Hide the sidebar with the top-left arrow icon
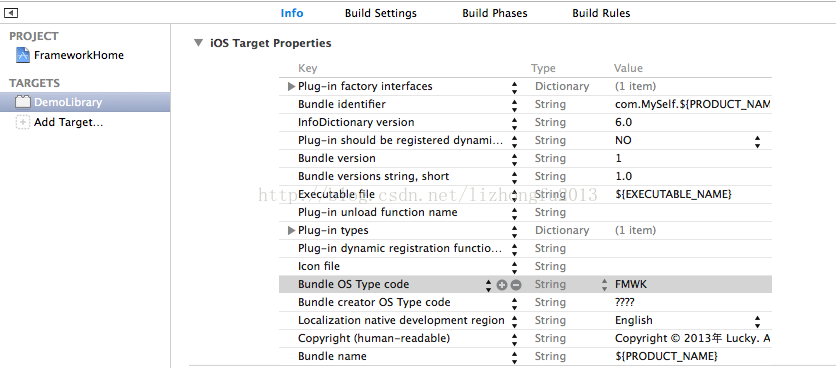This screenshot has width=836, height=368. tap(11, 13)
